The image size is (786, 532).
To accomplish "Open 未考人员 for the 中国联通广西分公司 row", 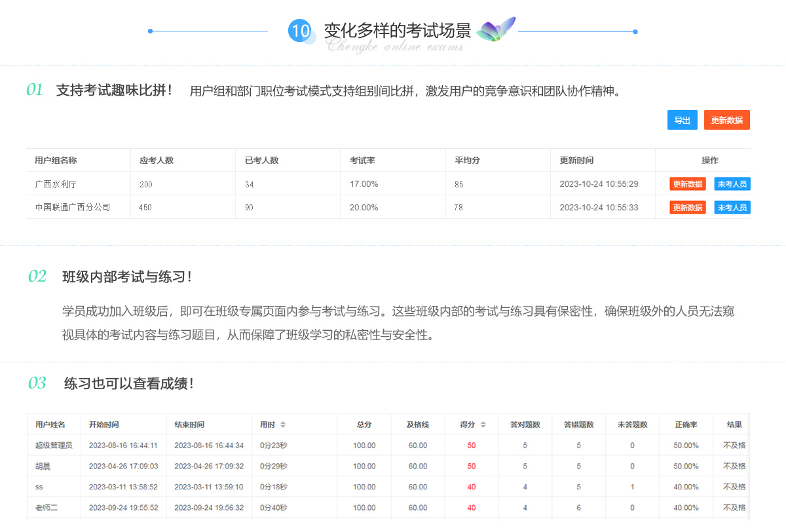I will click(x=732, y=208).
